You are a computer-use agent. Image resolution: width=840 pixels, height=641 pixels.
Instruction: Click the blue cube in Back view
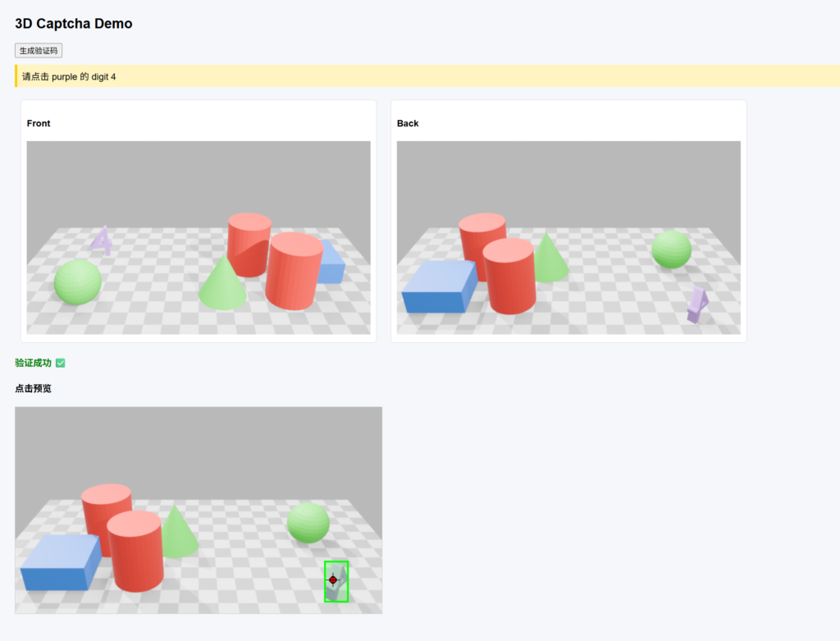point(439,286)
